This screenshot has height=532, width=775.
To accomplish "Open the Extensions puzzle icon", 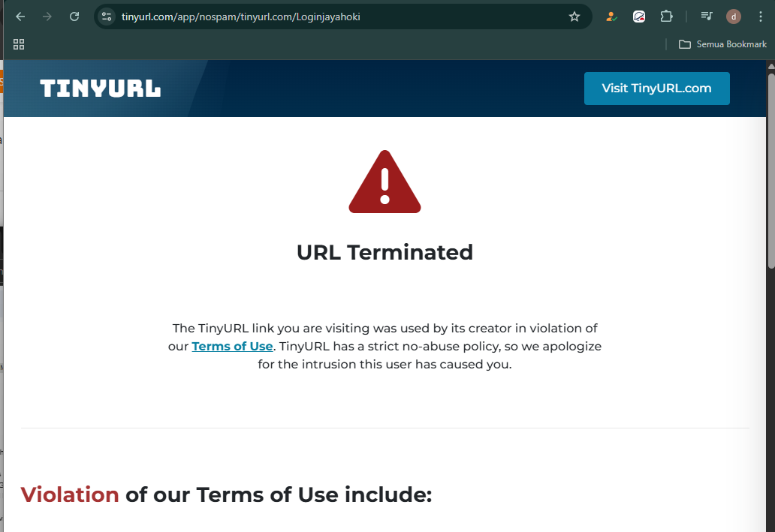I will coord(666,17).
